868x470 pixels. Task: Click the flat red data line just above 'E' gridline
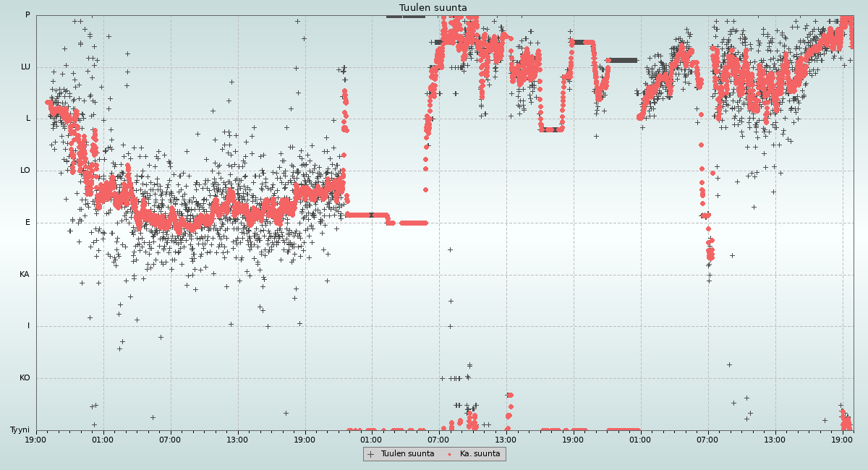click(365, 215)
